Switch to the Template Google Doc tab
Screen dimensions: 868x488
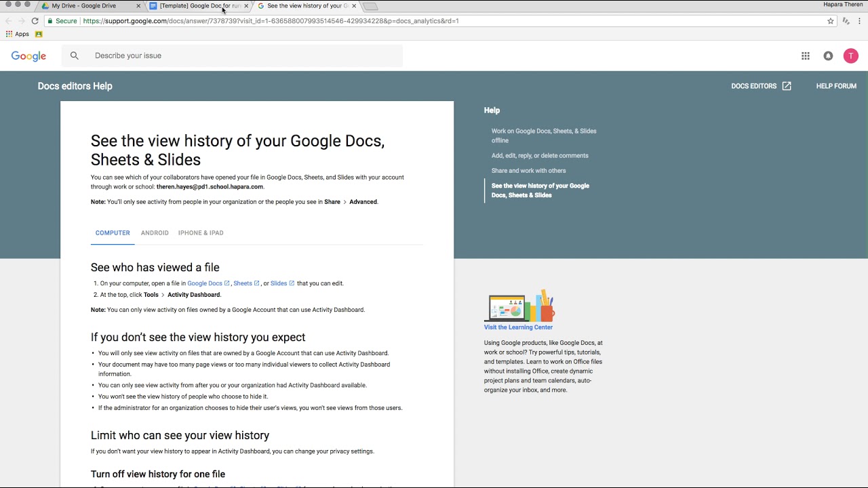point(197,6)
